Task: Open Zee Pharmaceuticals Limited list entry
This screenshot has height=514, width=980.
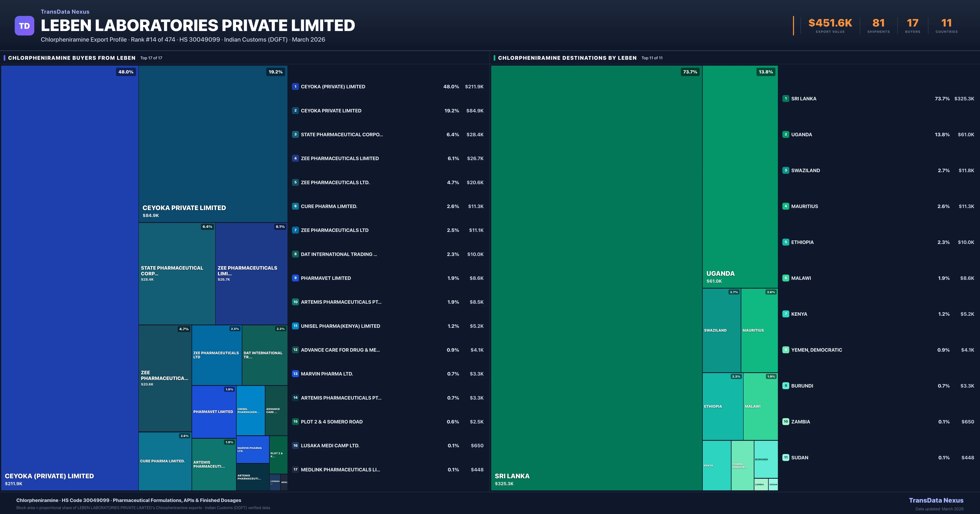Action: [340, 158]
